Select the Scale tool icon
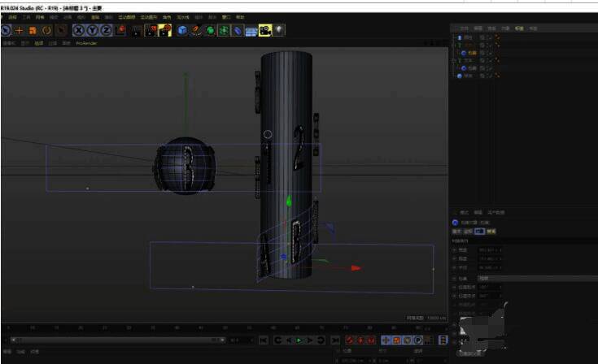This screenshot has width=598, height=364. click(x=33, y=30)
